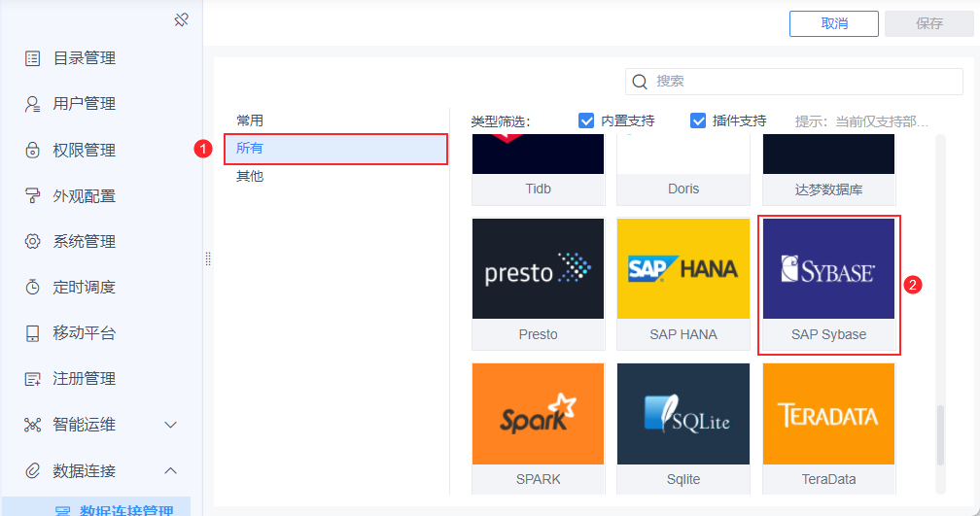
Task: Click the Tidb label
Action: [539, 189]
